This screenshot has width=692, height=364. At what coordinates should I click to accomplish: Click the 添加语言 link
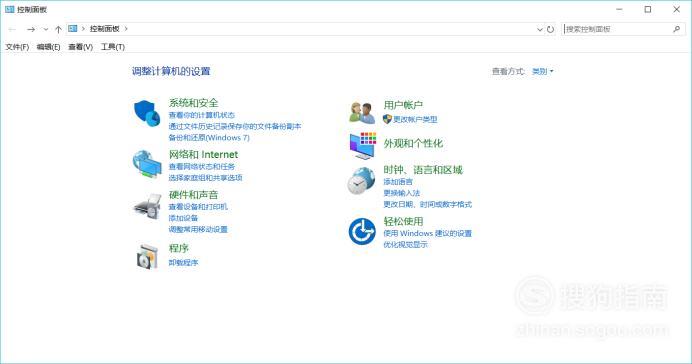[x=398, y=182]
